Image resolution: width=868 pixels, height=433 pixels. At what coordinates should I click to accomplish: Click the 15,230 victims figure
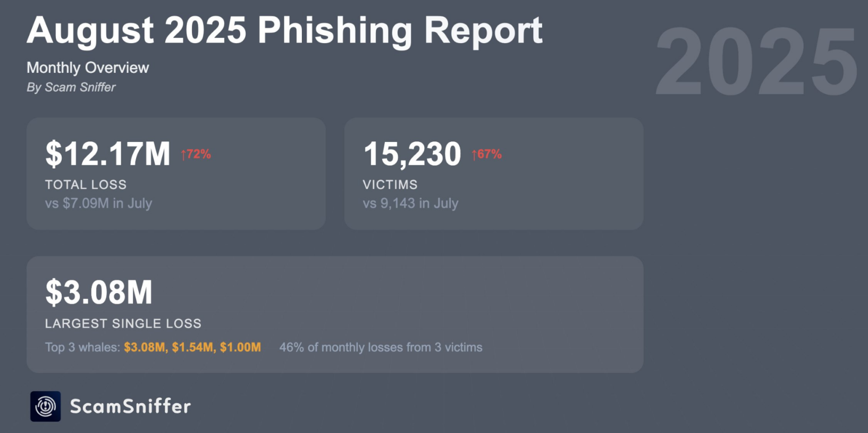pos(412,154)
